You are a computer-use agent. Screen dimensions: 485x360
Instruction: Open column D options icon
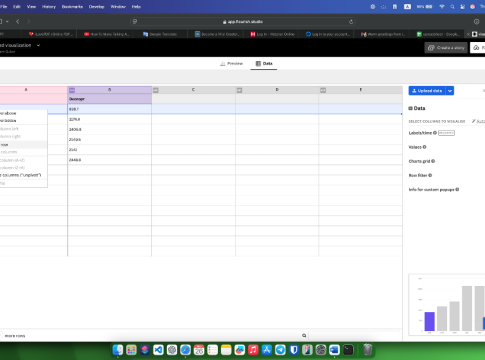tap(239, 90)
